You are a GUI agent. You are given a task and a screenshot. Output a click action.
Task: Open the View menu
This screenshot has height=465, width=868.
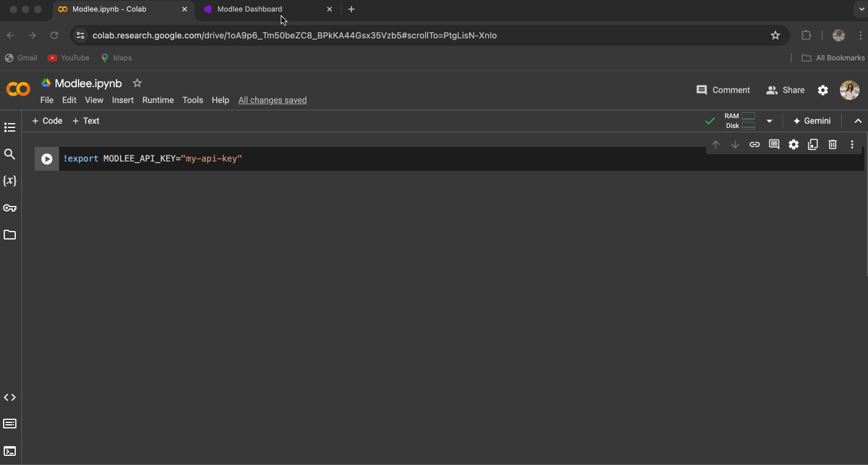coord(94,100)
